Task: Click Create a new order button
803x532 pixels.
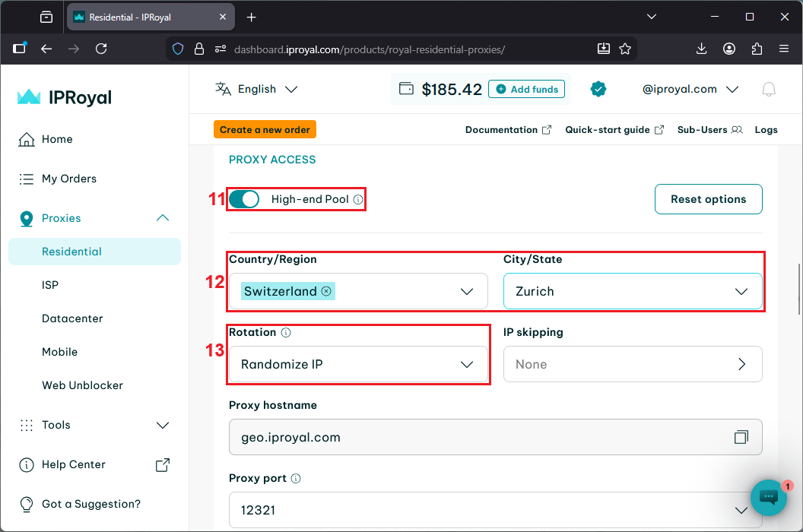Action: [265, 129]
